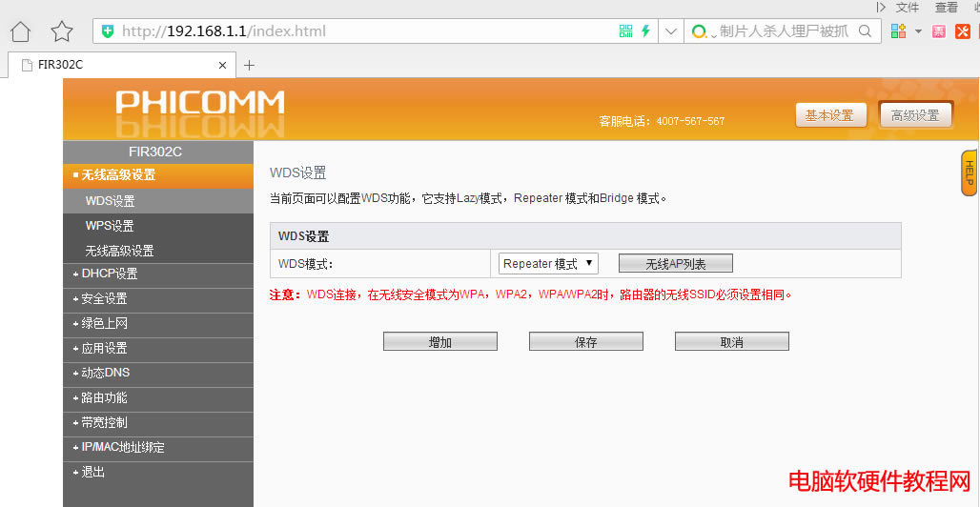Click the 增加 button
Viewport: 980px width, 507px height.
[x=439, y=342]
